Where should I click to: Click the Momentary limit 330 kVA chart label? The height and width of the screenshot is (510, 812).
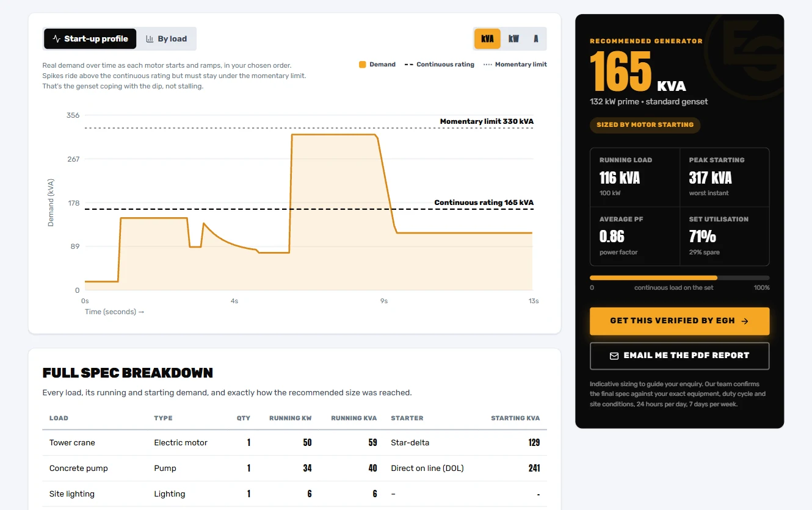[487, 121]
